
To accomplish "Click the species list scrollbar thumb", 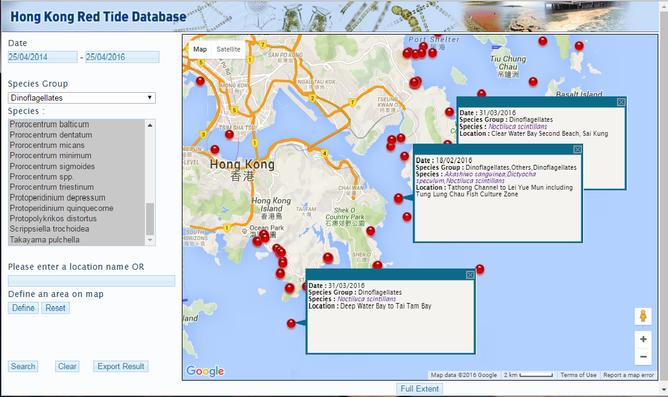I will (x=150, y=219).
